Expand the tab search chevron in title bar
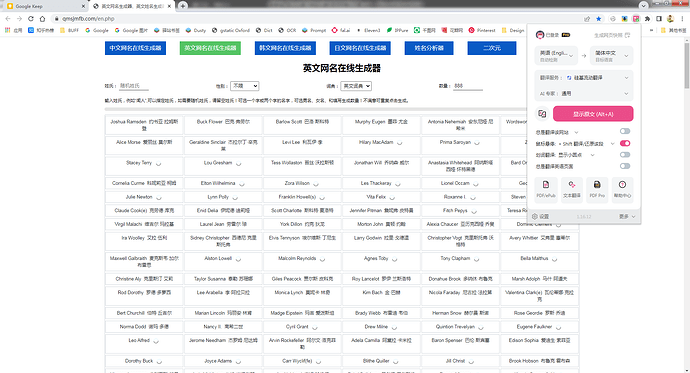The height and width of the screenshot is (373, 690). tap(643, 6)
